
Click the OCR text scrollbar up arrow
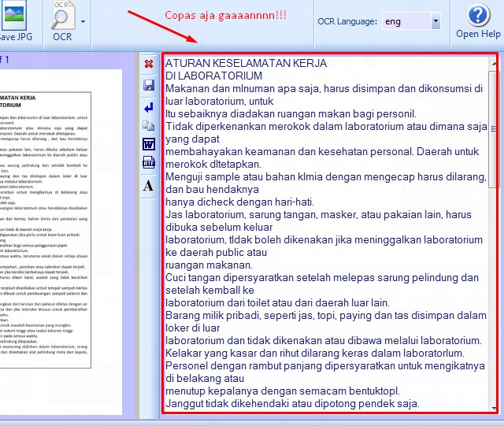pyautogui.click(x=494, y=64)
